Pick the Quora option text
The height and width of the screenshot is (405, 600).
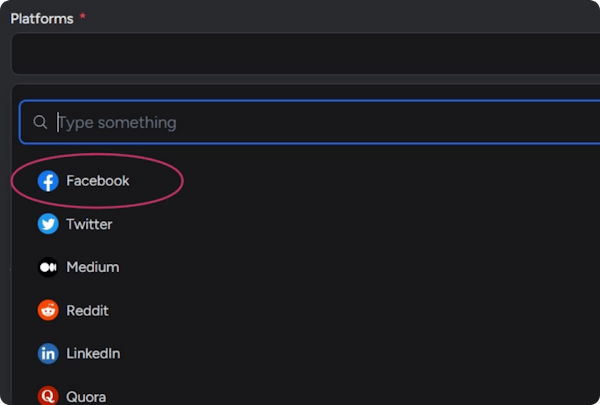pyautogui.click(x=86, y=396)
